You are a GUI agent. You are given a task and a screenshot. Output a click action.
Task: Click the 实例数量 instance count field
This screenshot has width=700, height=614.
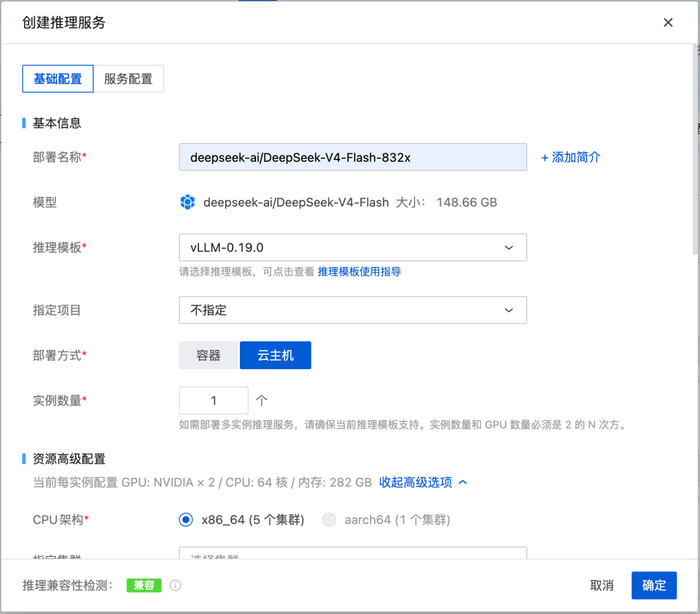click(213, 400)
